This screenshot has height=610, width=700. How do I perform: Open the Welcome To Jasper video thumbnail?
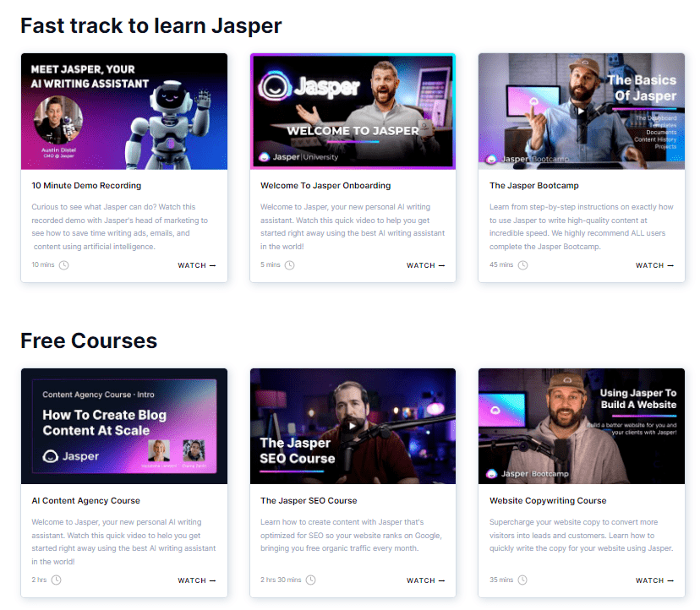coord(353,112)
